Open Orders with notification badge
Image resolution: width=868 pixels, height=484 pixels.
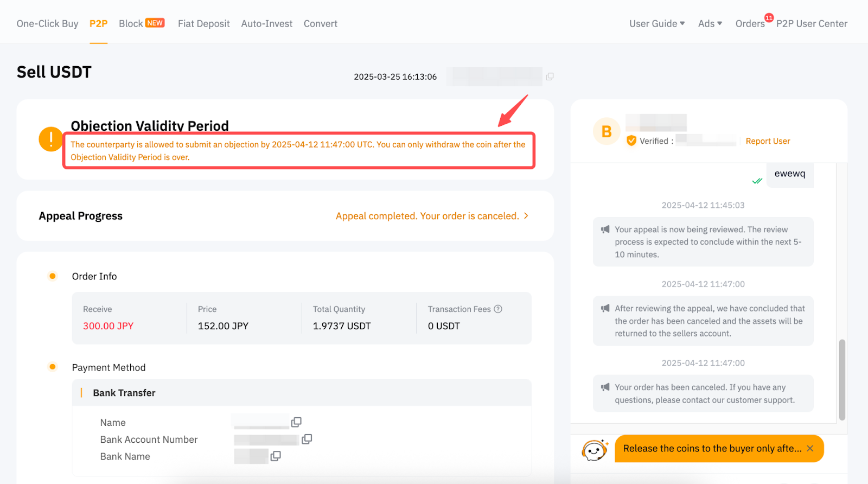tap(750, 23)
